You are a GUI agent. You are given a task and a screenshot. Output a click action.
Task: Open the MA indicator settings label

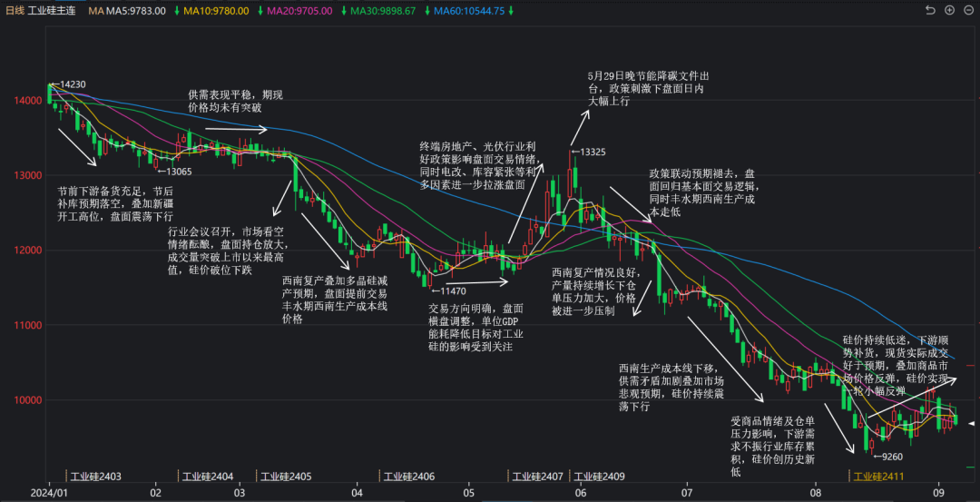95,11
